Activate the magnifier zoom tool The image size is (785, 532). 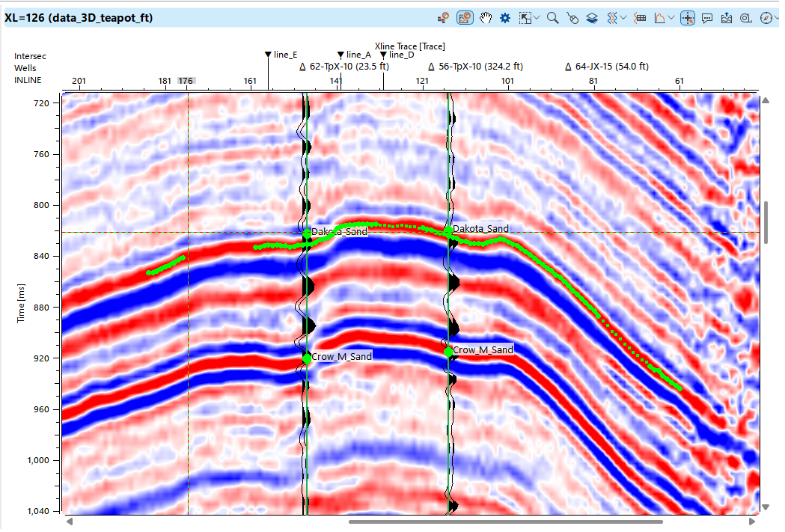coord(553,18)
